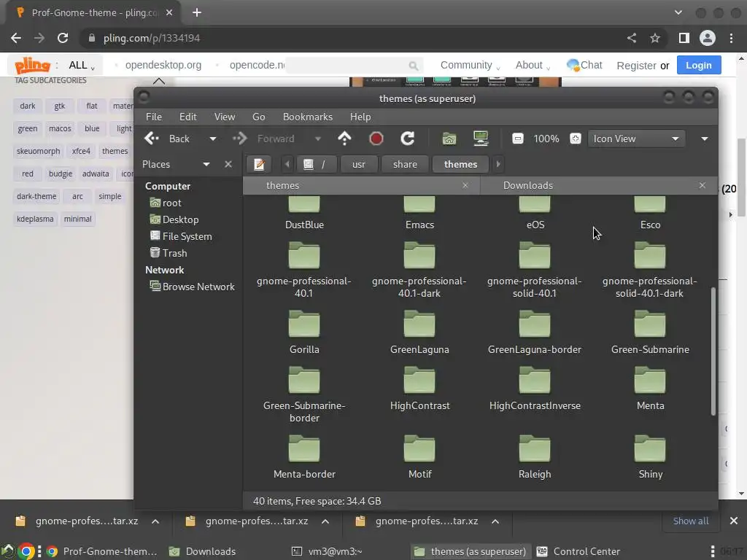Select the Raleigh folder

(535, 456)
